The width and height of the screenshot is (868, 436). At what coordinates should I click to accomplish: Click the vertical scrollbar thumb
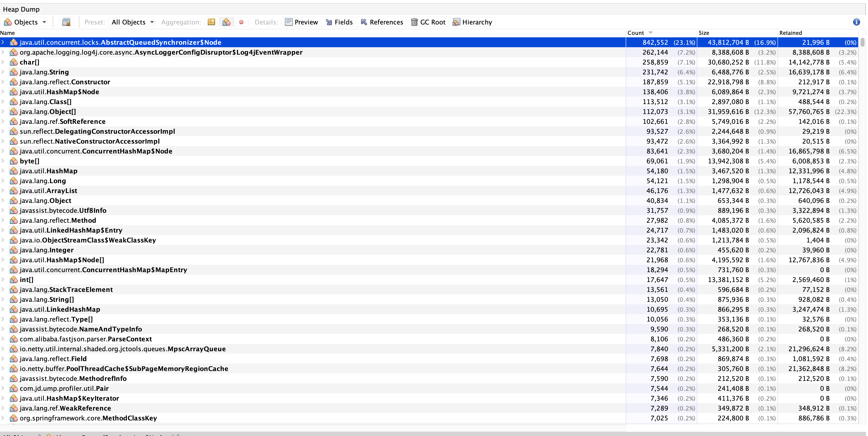coord(863,42)
